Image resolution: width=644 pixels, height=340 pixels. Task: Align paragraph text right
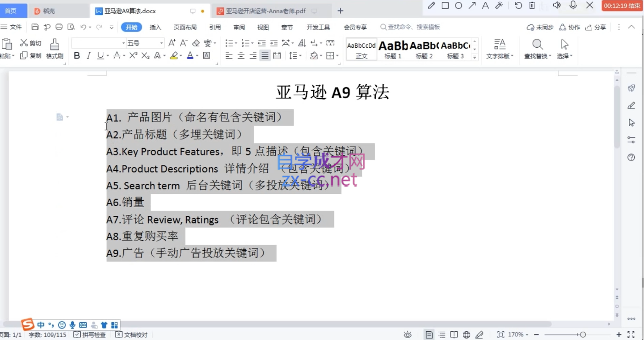pyautogui.click(x=253, y=55)
